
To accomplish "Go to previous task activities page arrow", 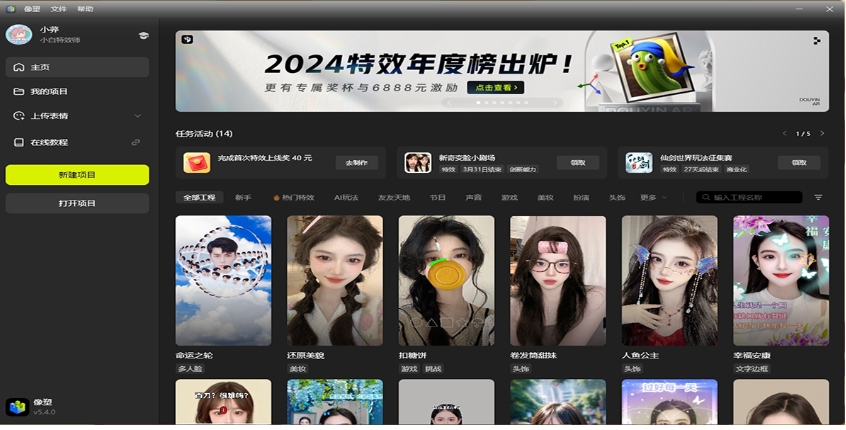I will 785,134.
